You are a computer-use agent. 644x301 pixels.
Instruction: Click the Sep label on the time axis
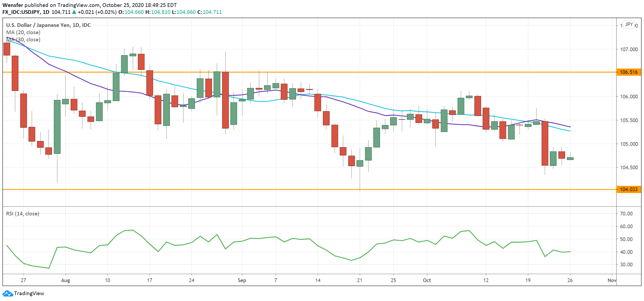pos(242,280)
